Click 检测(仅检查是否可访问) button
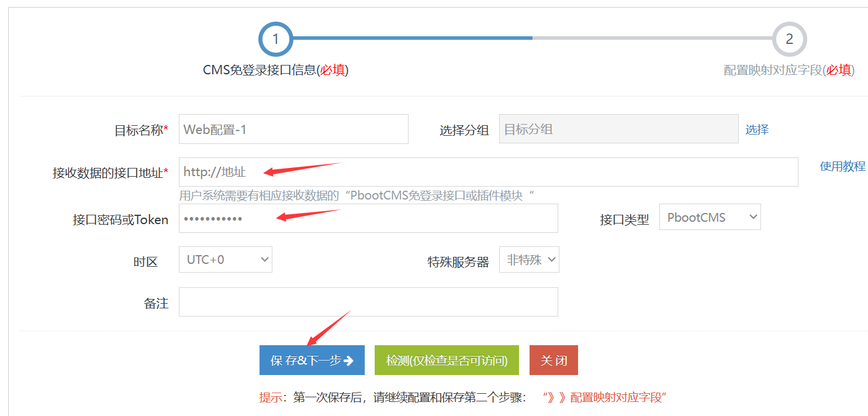This screenshot has height=416, width=868. tap(447, 360)
